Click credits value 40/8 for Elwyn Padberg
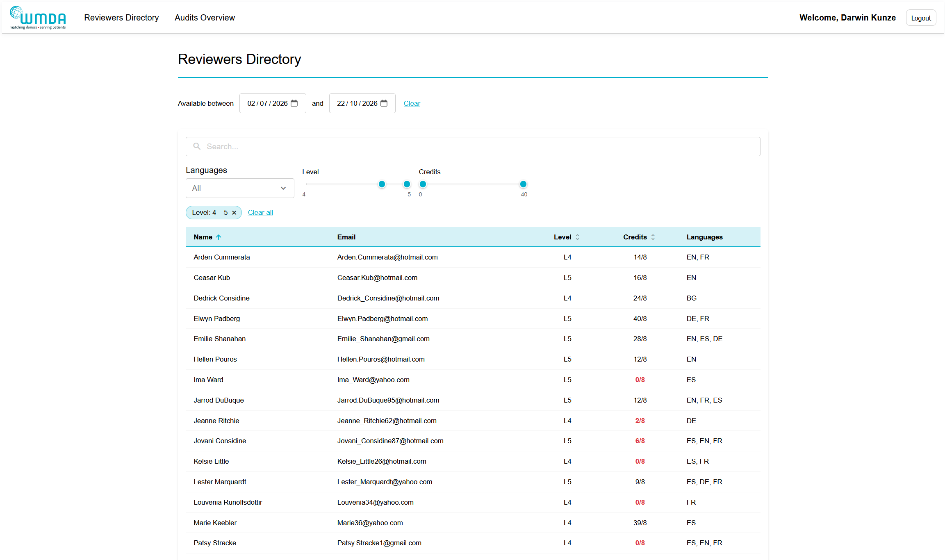Viewport: 945px width, 560px height. 640,319
